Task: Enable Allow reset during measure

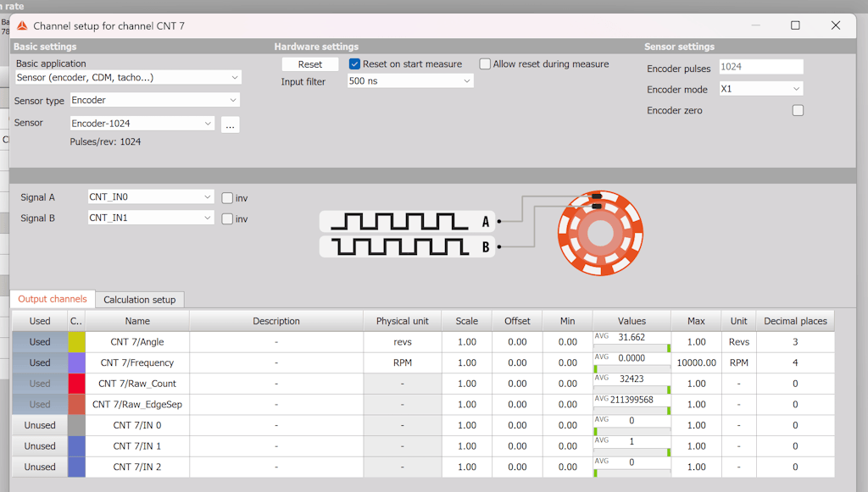Action: click(485, 64)
